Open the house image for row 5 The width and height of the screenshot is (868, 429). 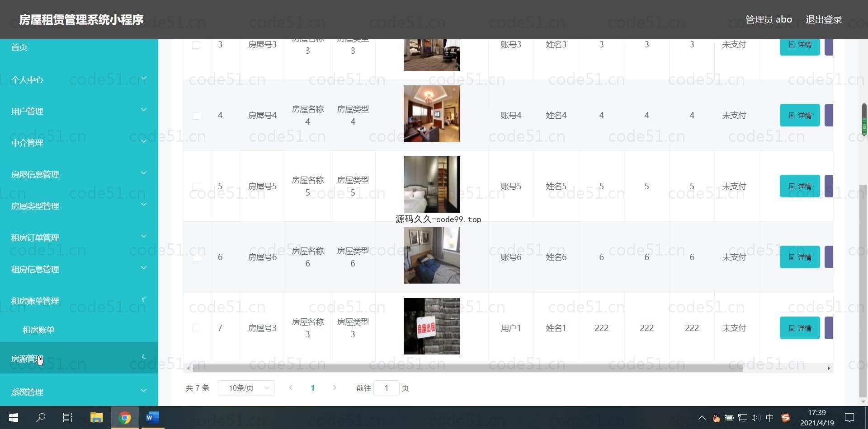432,184
